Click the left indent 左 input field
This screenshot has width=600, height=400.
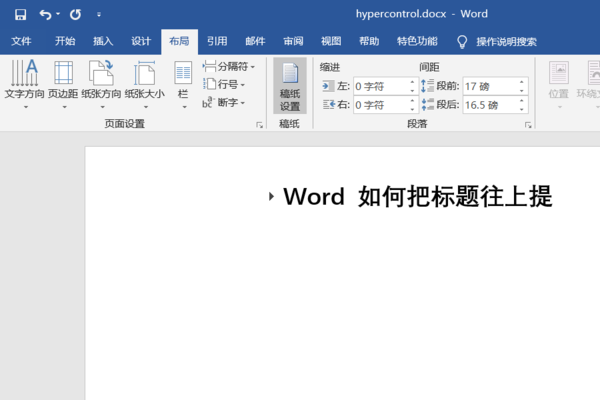pyautogui.click(x=380, y=86)
